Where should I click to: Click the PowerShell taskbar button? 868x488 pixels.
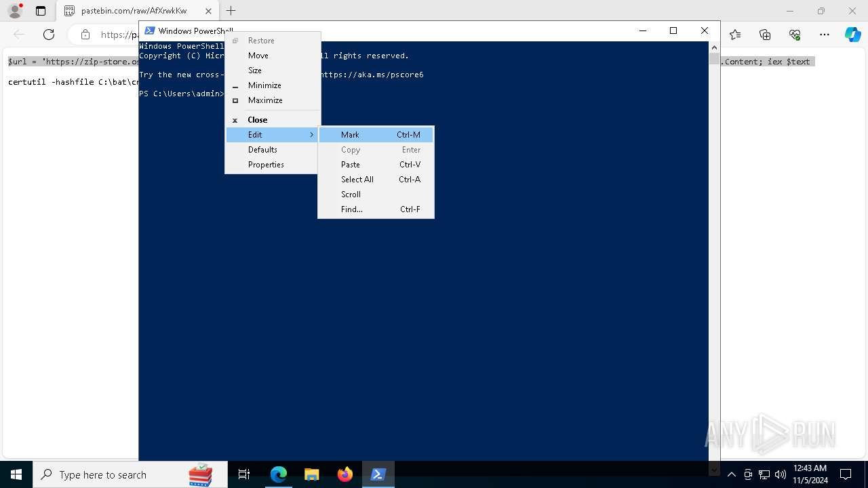click(x=378, y=474)
